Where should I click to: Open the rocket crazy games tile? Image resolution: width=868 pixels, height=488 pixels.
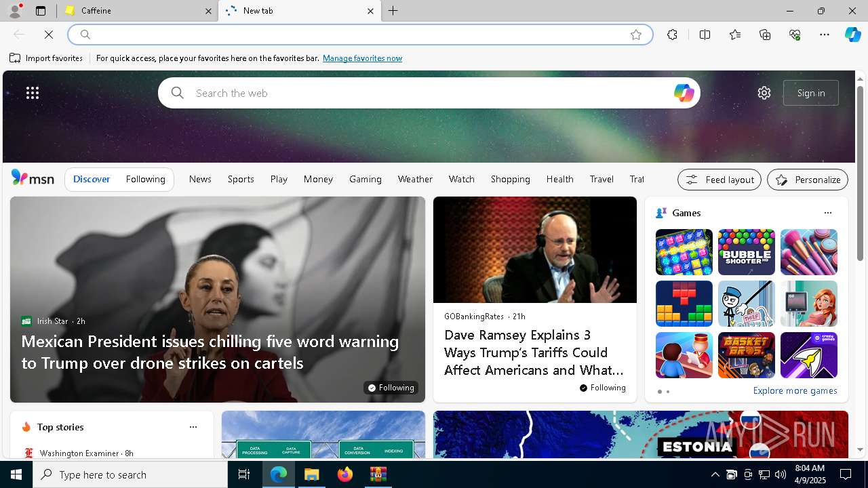tap(808, 355)
